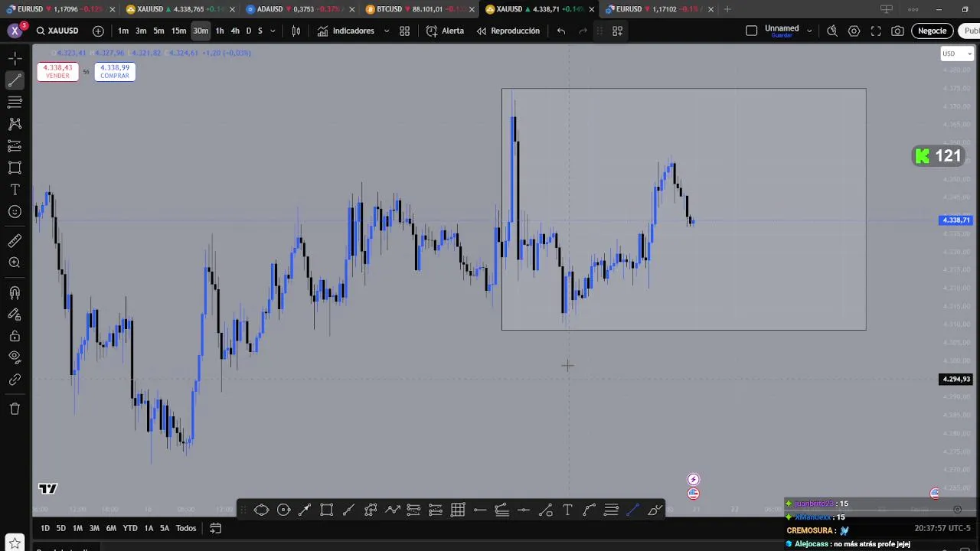This screenshot has height=551, width=980.
Task: Toggle the link drawings sync icon
Action: (15, 380)
